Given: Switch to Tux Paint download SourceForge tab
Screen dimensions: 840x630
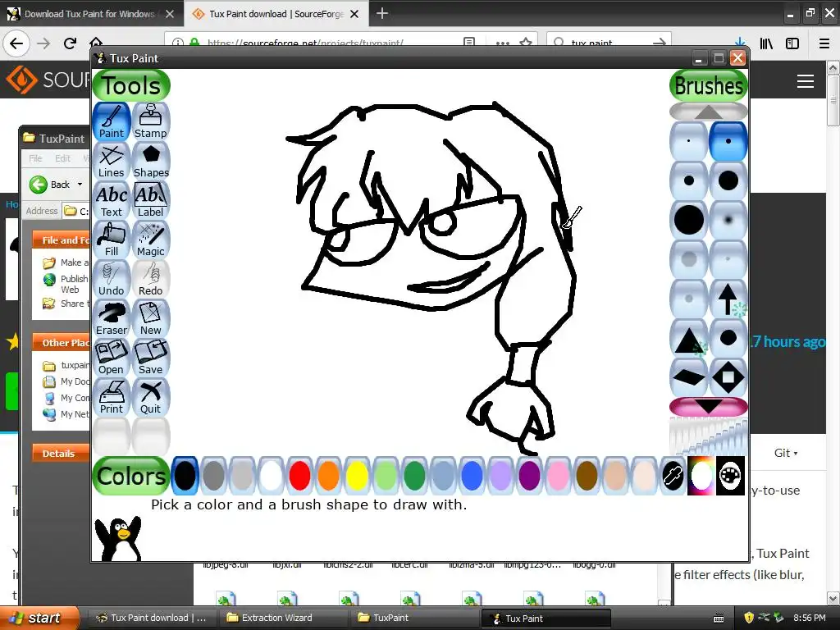Looking at the screenshot, I should coord(276,14).
